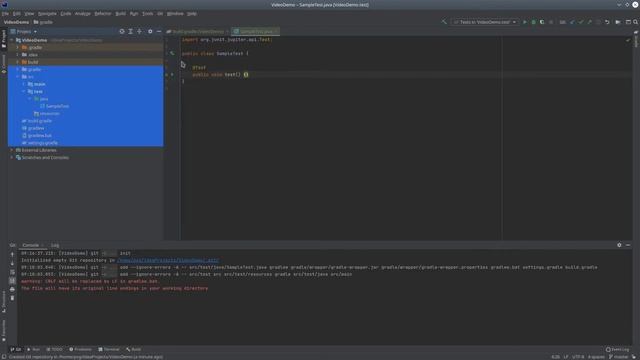Open the Project Structure window icon
Image resolution: width=640 pixels, height=360 pixels.
pos(628,22)
